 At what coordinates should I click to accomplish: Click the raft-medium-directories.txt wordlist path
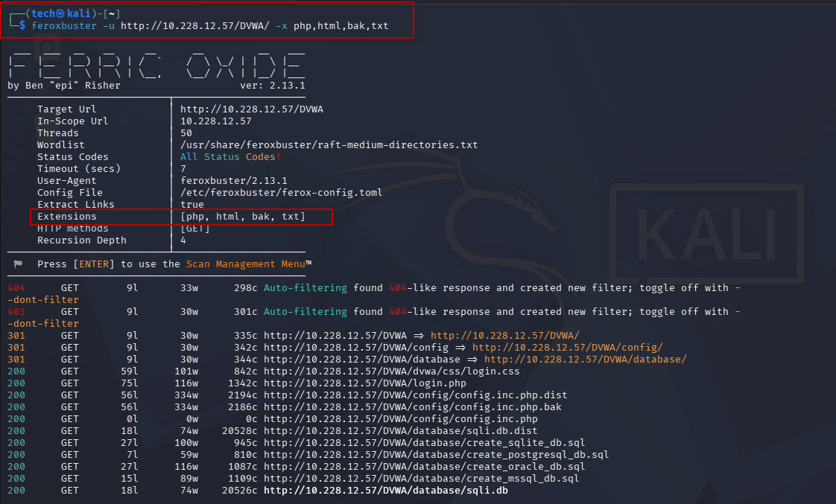click(329, 145)
